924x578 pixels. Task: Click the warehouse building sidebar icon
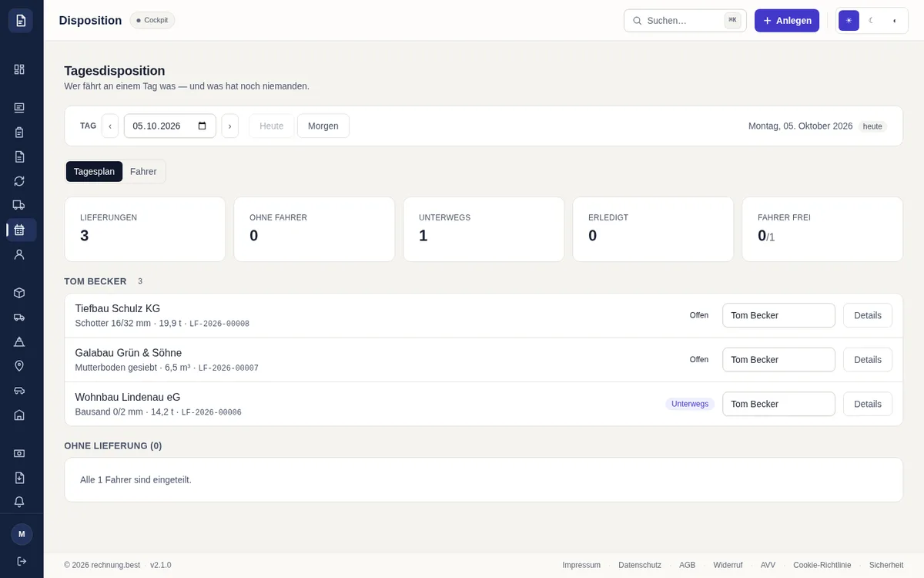(x=19, y=415)
